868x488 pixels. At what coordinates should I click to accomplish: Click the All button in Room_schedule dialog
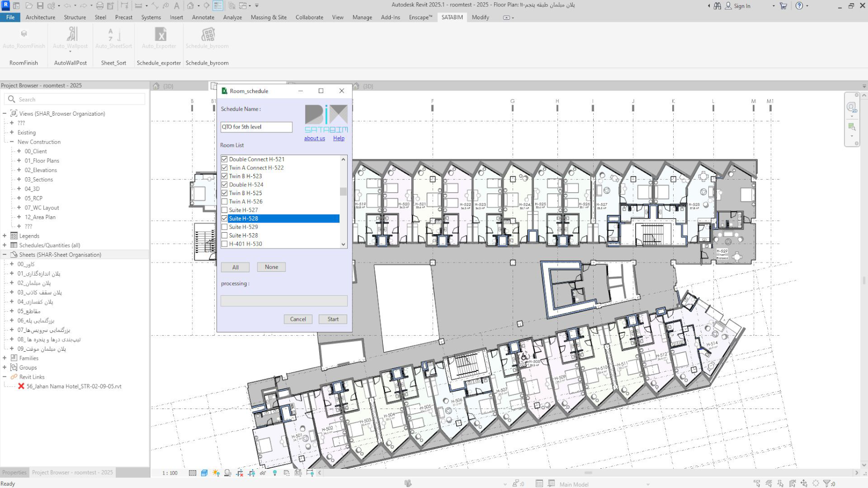point(235,267)
